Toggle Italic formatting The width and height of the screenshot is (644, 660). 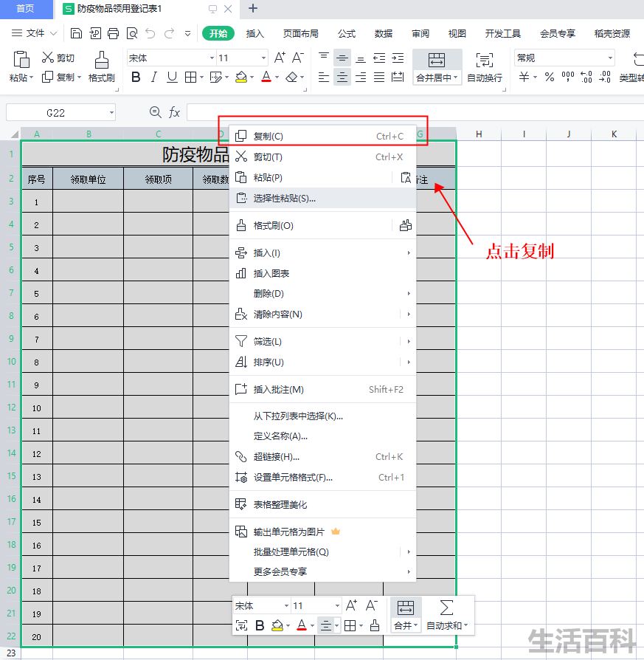click(154, 77)
